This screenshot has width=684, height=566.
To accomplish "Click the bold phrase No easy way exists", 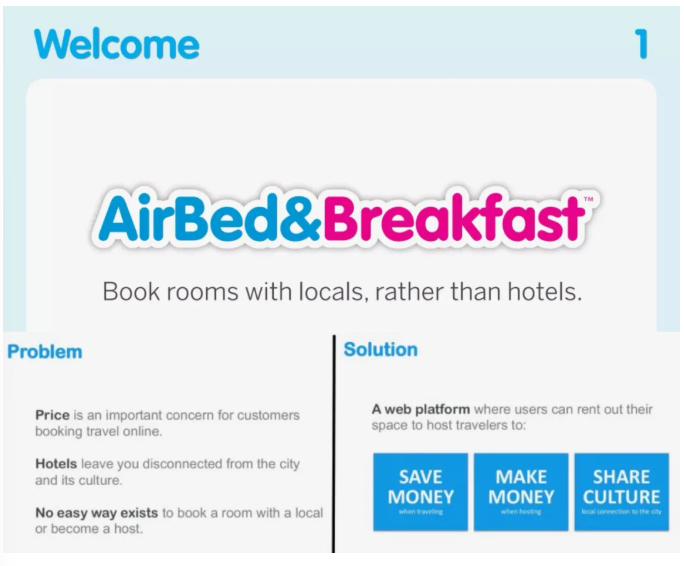I will (x=96, y=513).
